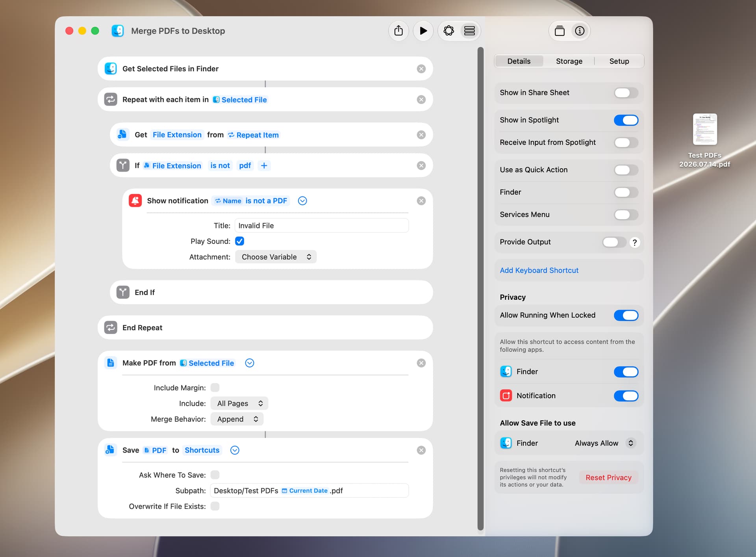Delete the Repeat with each item action
This screenshot has width=756, height=557.
point(421,100)
